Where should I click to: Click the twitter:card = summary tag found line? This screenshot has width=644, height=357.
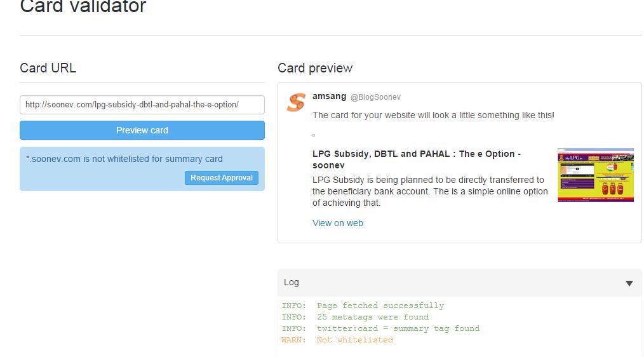(x=380, y=328)
